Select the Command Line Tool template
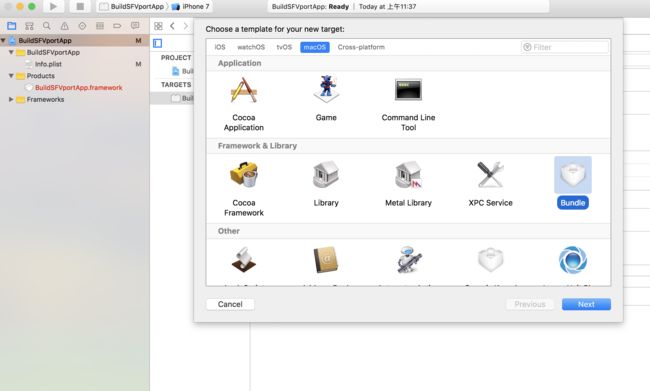The image size is (650, 391). [x=408, y=104]
